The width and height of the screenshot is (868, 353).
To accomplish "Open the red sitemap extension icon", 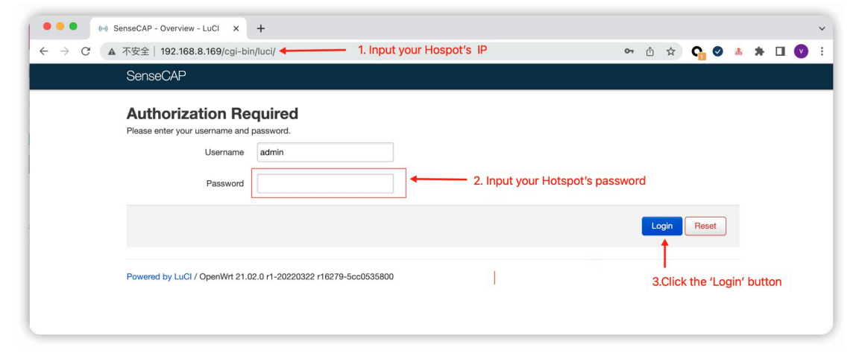I will [738, 51].
